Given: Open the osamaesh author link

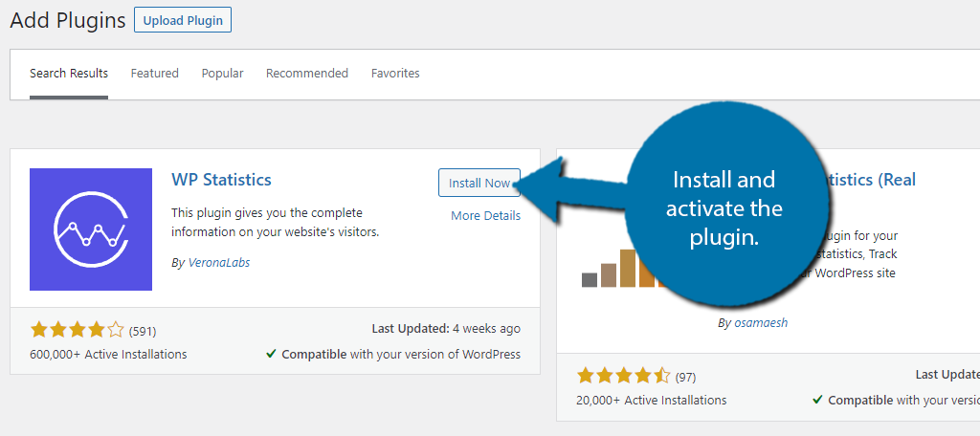Looking at the screenshot, I should 761,323.
